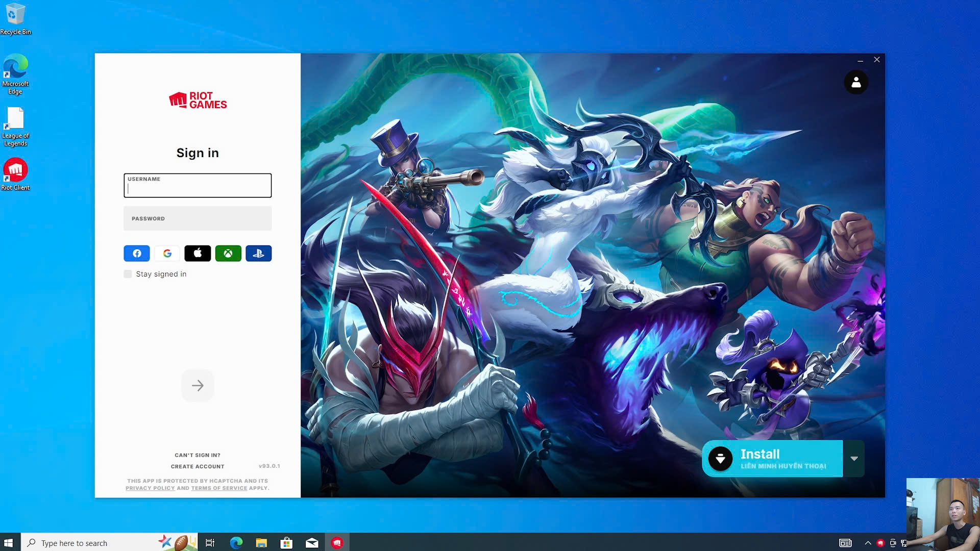Focus the Password input field
The image size is (980, 551).
[x=198, y=218]
